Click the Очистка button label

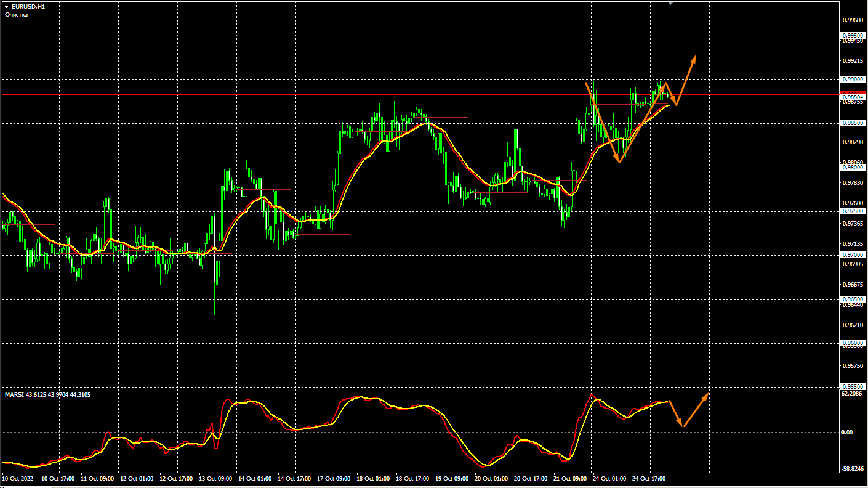16,15
